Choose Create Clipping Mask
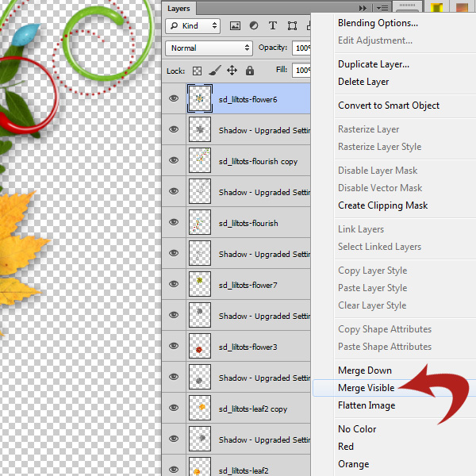Screen dimensions: 476x476 [x=383, y=205]
